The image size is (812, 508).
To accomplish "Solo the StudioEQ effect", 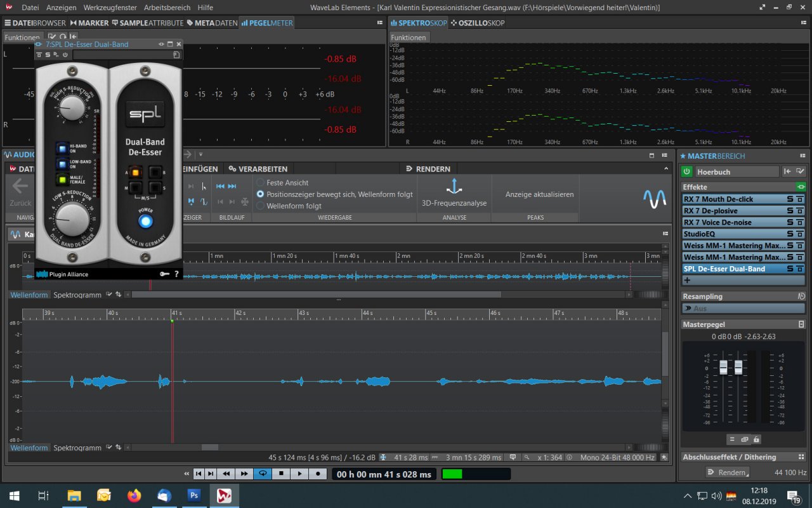I will click(x=790, y=234).
